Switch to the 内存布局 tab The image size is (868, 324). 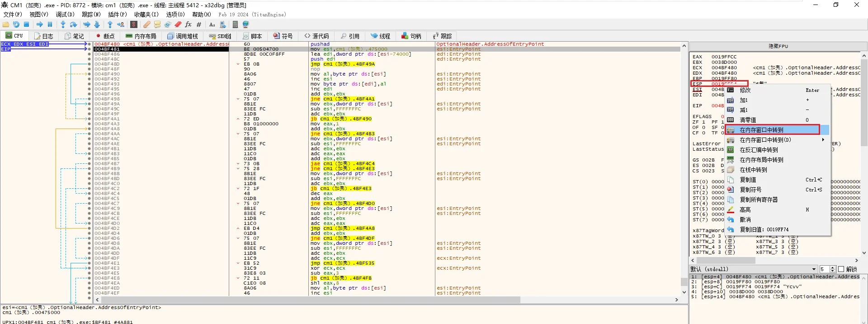coord(141,36)
